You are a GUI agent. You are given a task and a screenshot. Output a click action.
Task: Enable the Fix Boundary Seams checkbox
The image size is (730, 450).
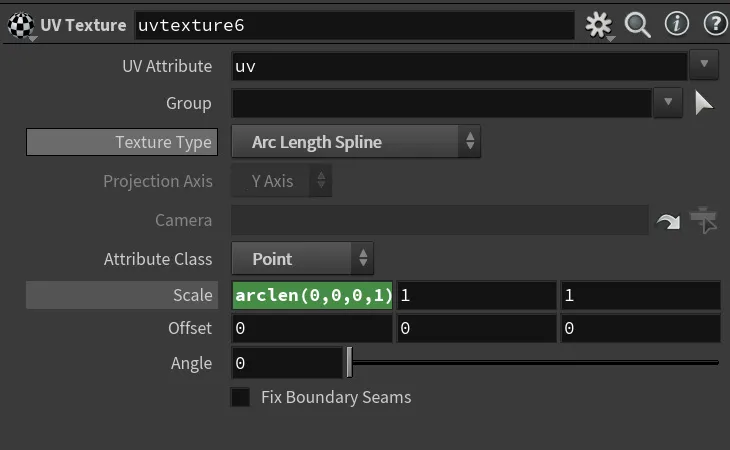[x=240, y=397]
